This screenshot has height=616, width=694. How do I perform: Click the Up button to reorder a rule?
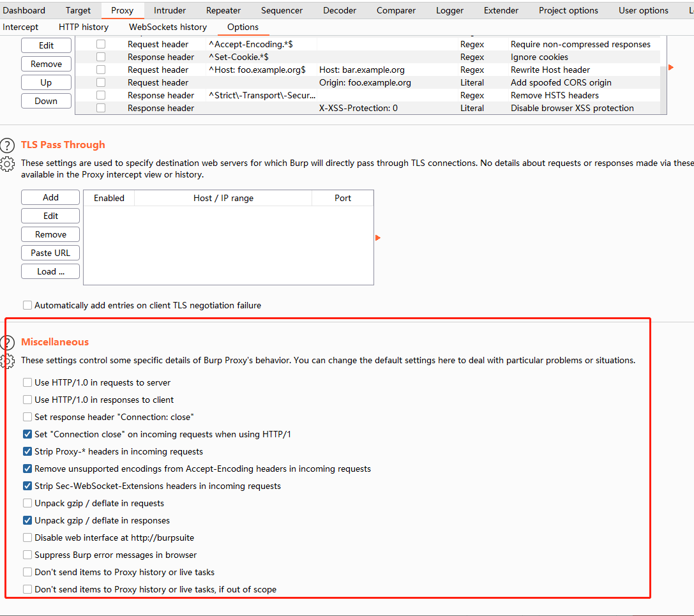click(x=46, y=82)
